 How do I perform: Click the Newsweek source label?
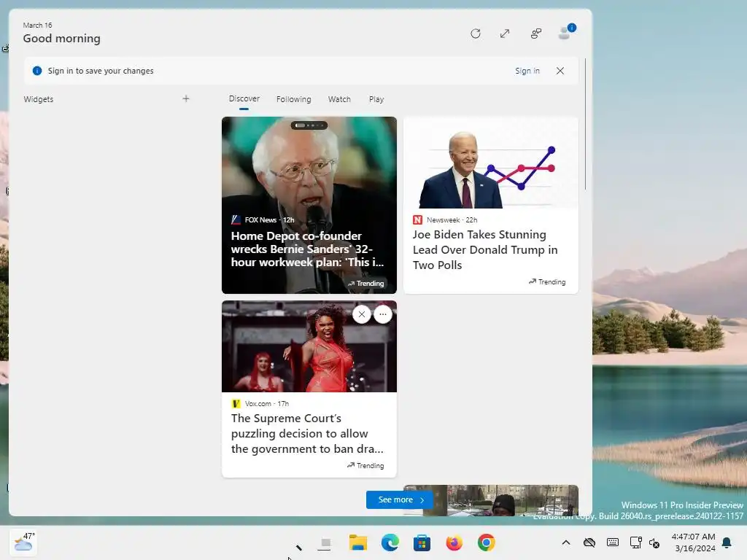(443, 219)
